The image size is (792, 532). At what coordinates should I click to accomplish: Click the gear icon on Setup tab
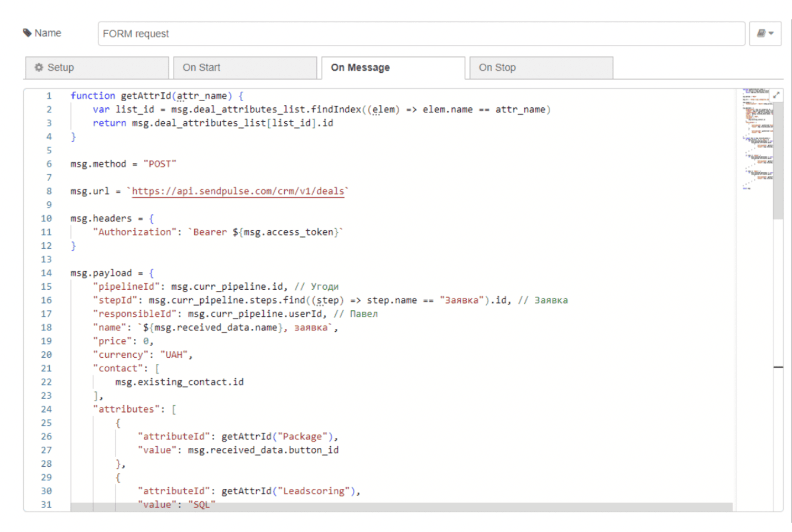click(x=39, y=67)
